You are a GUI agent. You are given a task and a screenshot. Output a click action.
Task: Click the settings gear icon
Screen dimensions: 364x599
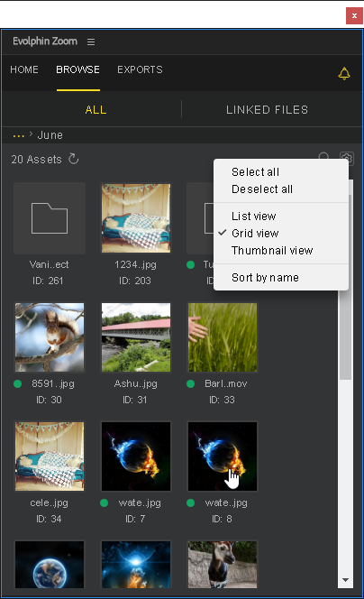tap(347, 157)
